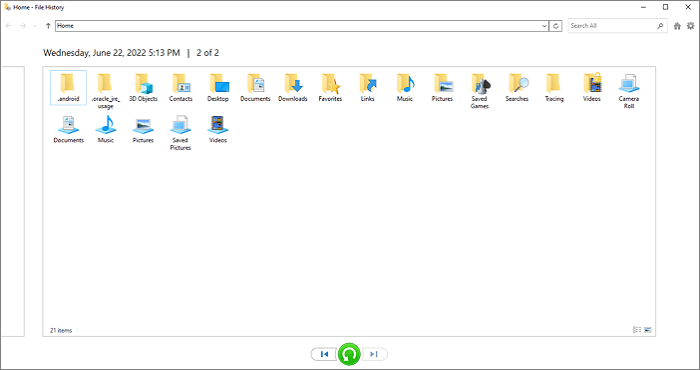Select the Videos library in second row
700x370 pixels.
(218, 129)
